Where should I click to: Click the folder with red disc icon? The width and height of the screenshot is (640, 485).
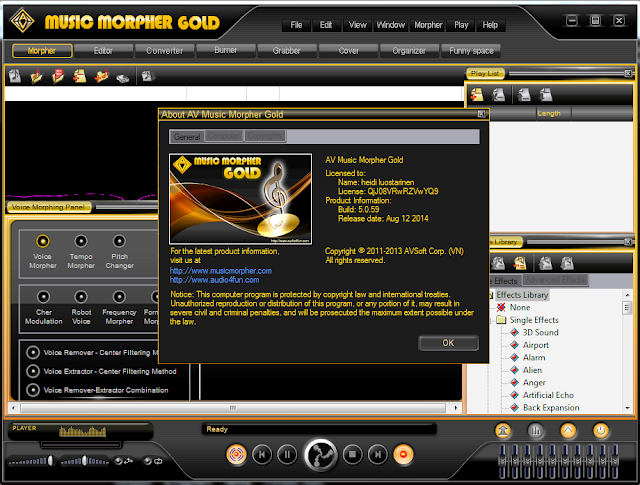coord(58,76)
